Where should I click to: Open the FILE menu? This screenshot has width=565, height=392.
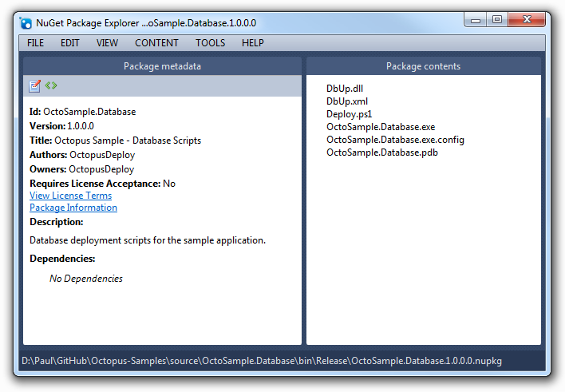click(x=35, y=43)
